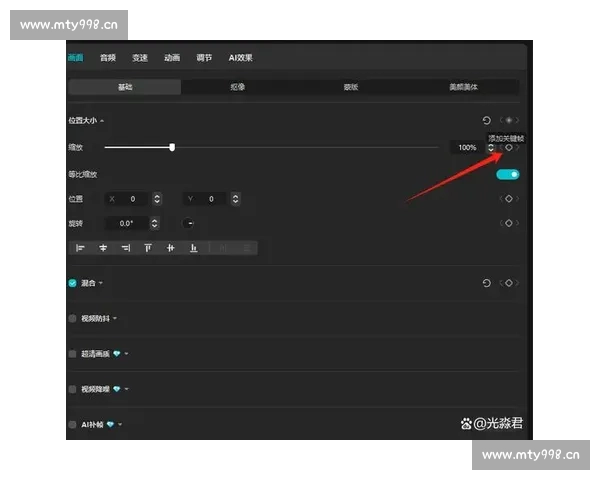Image resolution: width=600 pixels, height=480 pixels.
Task: Click the 旋转 angle stepper arrows
Action: [154, 223]
